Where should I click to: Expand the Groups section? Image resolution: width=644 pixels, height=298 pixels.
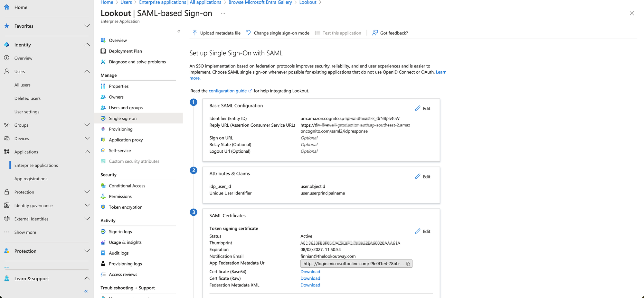coord(87,125)
